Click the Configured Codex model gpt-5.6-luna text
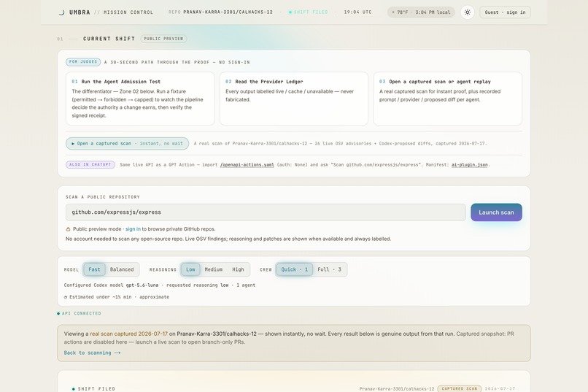The height and width of the screenshot is (392, 588). click(111, 285)
